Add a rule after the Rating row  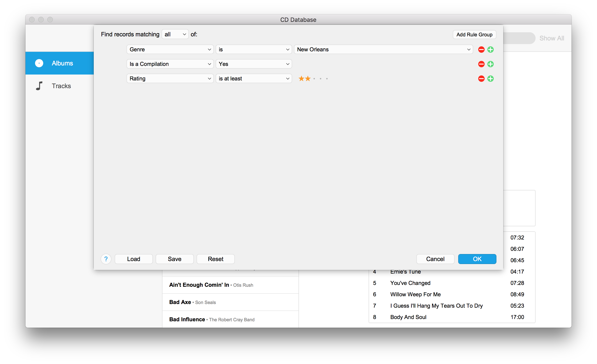(490, 78)
